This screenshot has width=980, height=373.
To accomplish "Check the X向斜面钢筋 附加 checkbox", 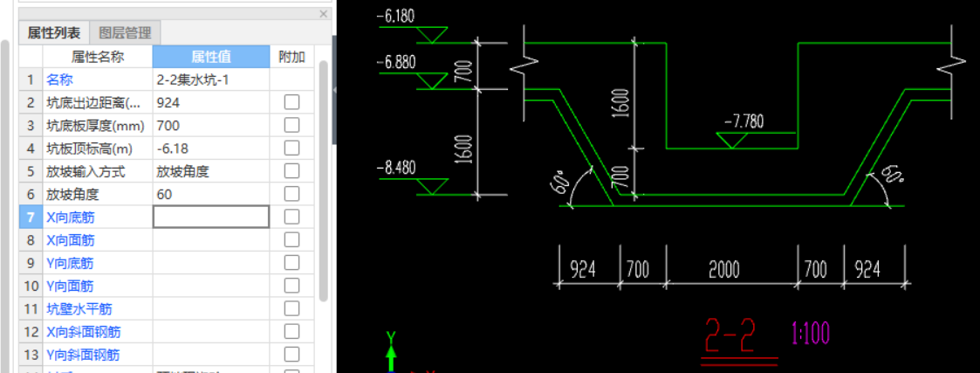I will pyautogui.click(x=291, y=332).
